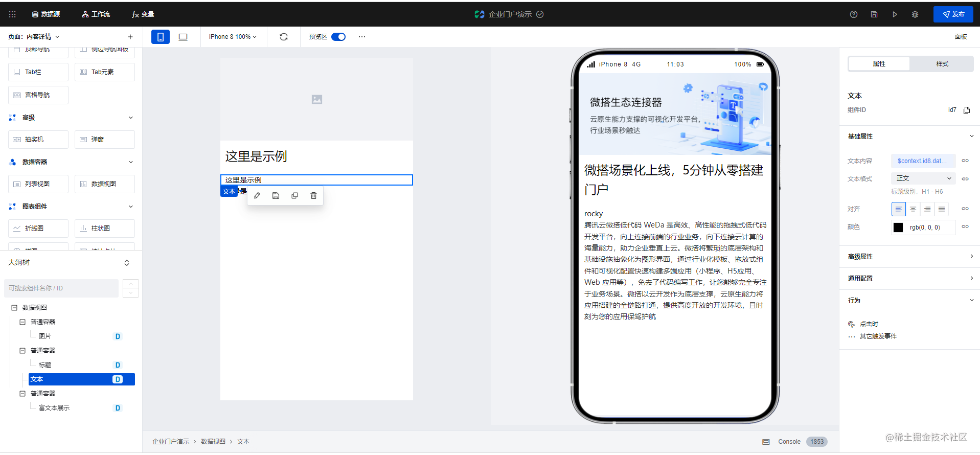Switch to the 属性 properties tab
The height and width of the screenshot is (455, 980).
click(879, 64)
